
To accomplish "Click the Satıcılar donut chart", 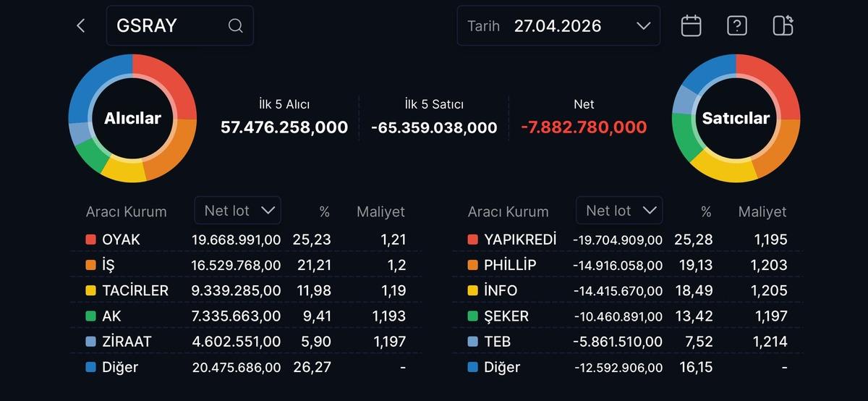I will (x=736, y=118).
